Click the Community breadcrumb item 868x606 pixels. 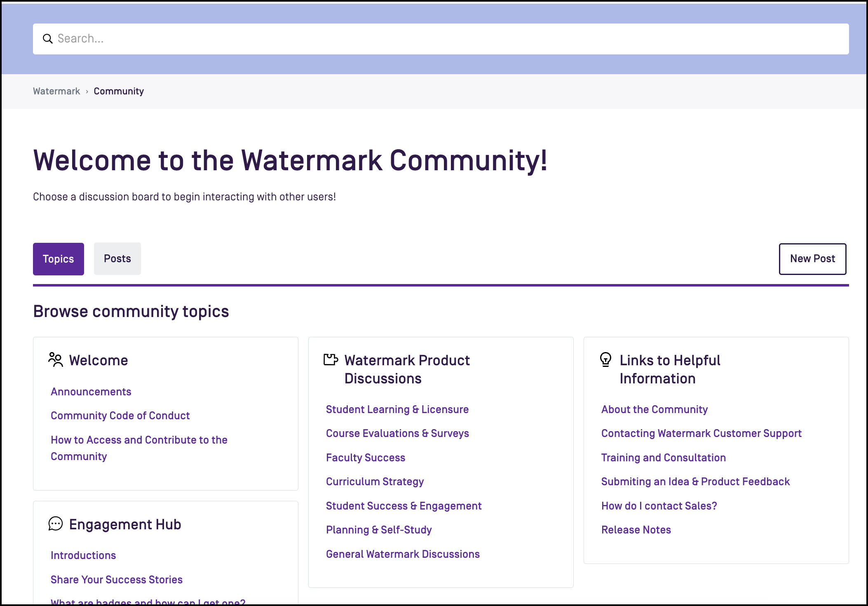119,91
